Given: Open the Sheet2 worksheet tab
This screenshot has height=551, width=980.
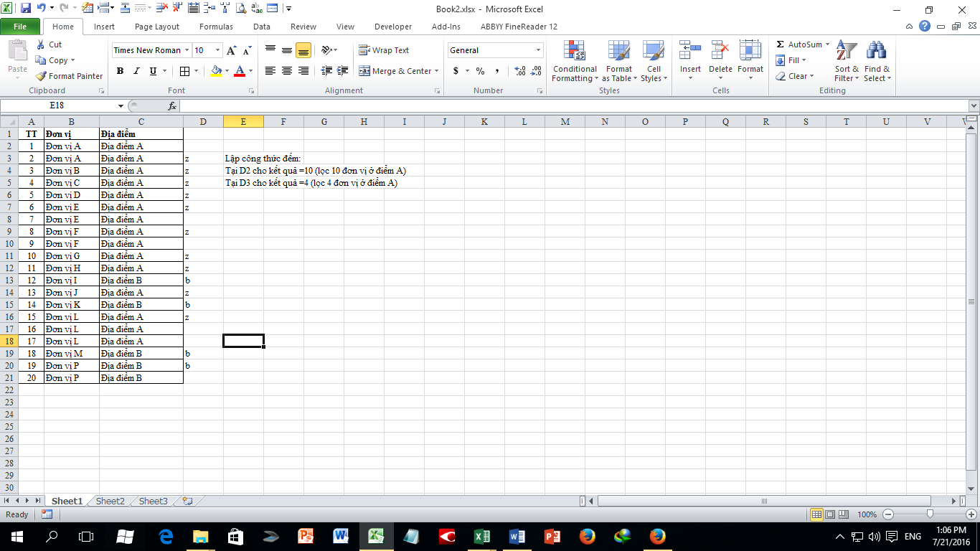Looking at the screenshot, I should [110, 501].
